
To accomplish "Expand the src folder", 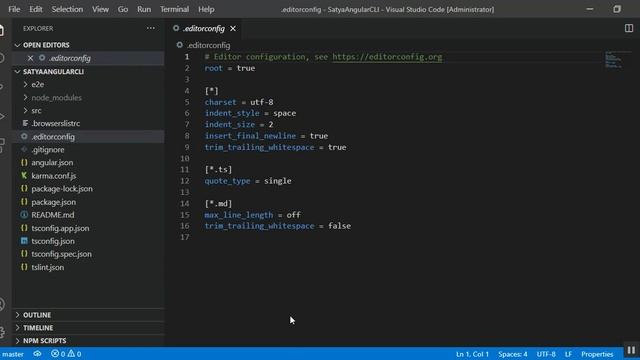I will click(x=36, y=111).
